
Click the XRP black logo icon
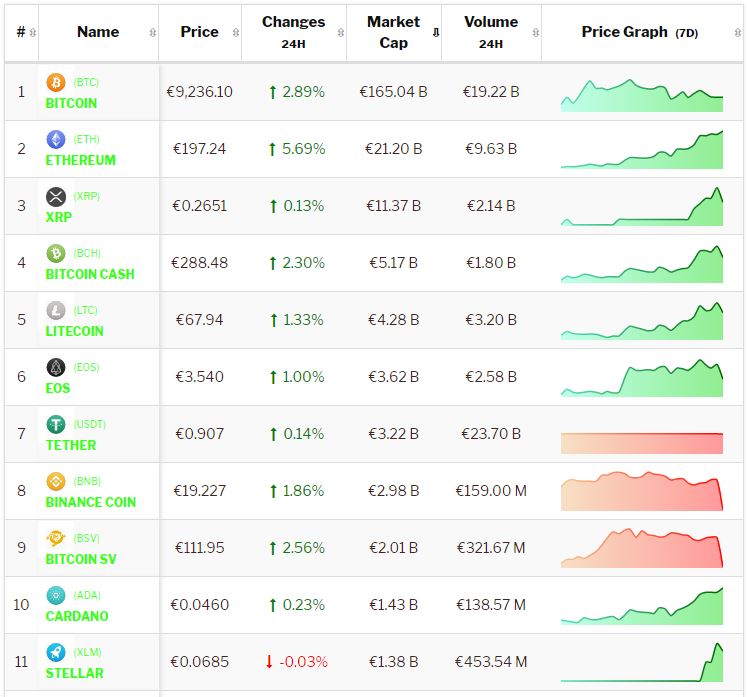(56, 196)
